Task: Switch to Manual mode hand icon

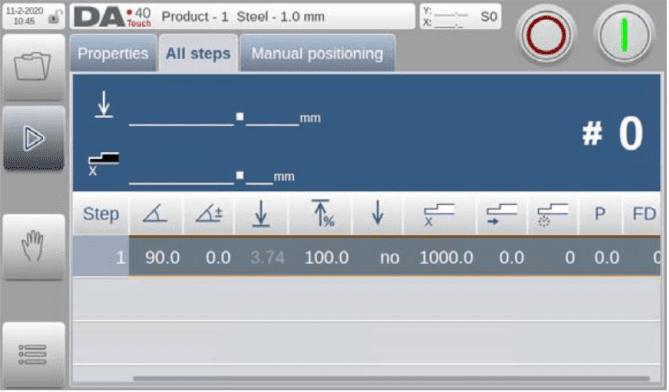Action: tap(33, 247)
